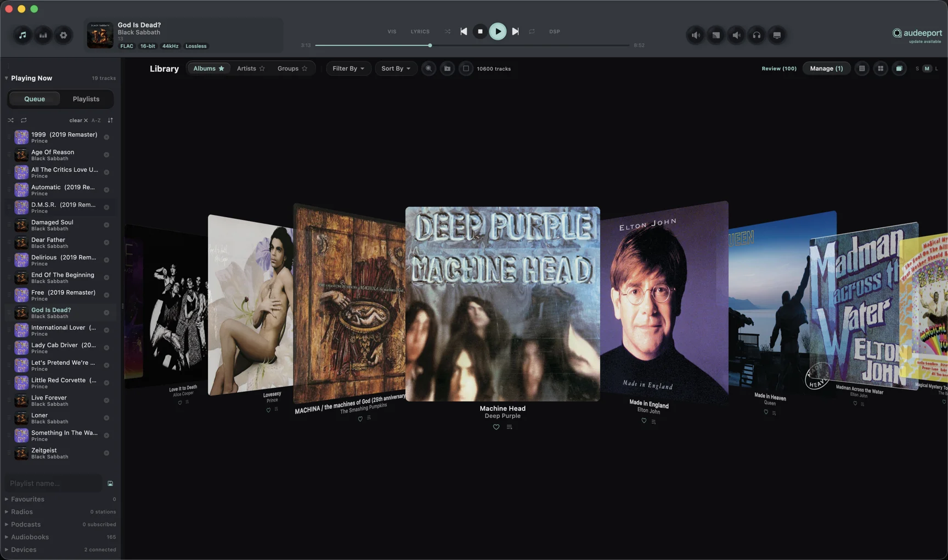The image size is (948, 560).
Task: Select the Albums tab
Action: point(208,69)
